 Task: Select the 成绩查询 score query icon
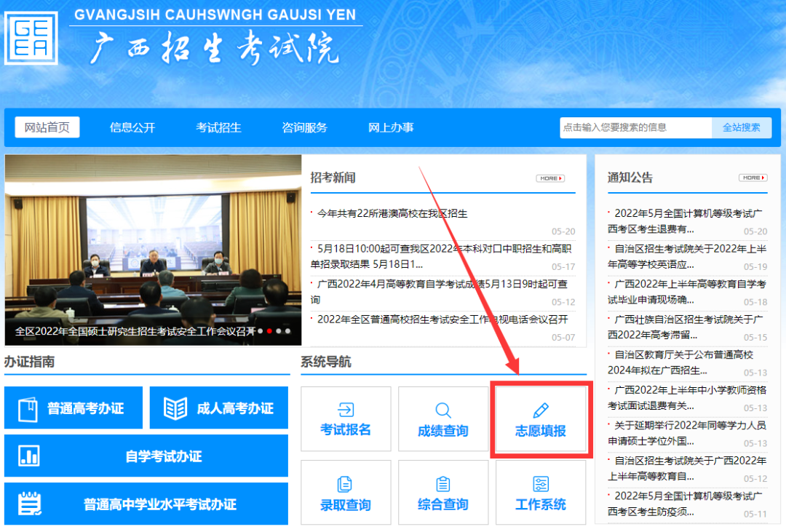[x=443, y=419]
